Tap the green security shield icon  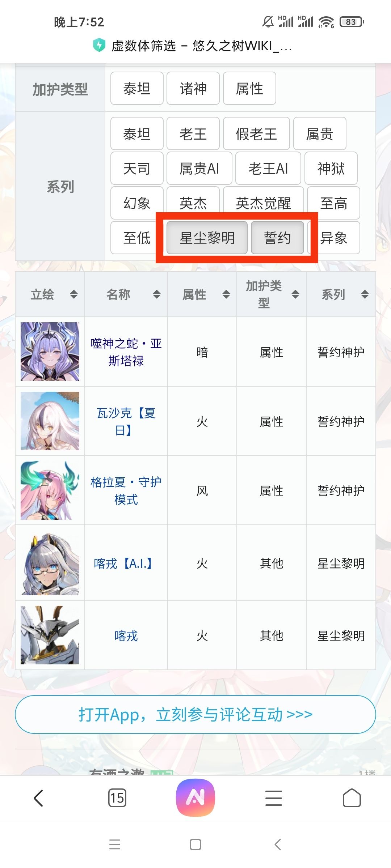click(x=99, y=45)
